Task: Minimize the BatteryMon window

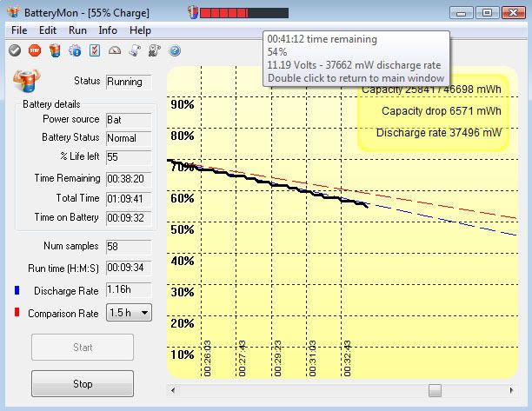Action: 461,13
